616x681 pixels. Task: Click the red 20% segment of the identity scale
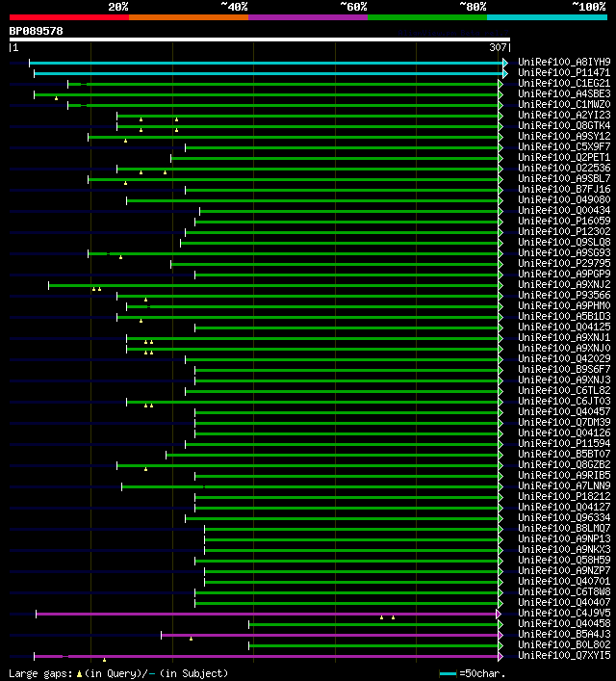69,17
